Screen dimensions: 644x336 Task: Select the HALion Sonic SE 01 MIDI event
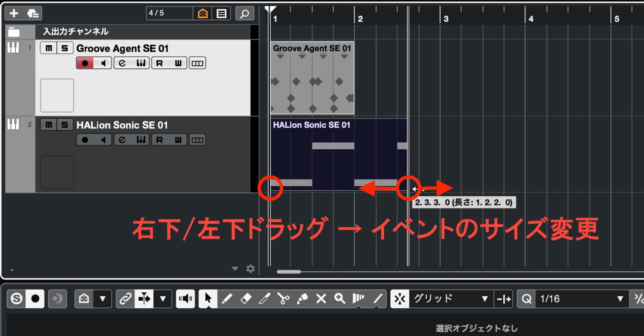pyautogui.click(x=339, y=155)
